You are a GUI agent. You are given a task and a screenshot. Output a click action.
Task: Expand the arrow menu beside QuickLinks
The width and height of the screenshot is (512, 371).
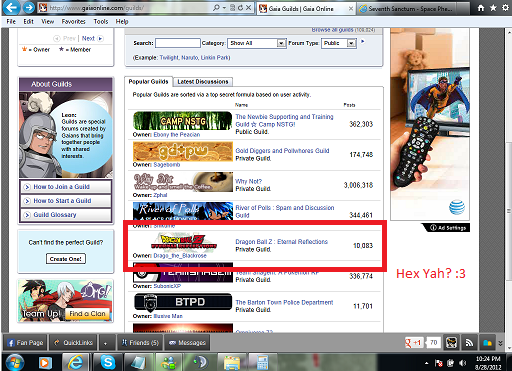(x=106, y=343)
